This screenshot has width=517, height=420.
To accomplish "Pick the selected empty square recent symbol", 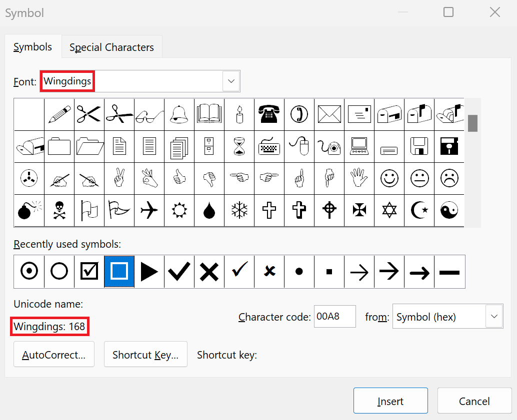I will point(119,272).
